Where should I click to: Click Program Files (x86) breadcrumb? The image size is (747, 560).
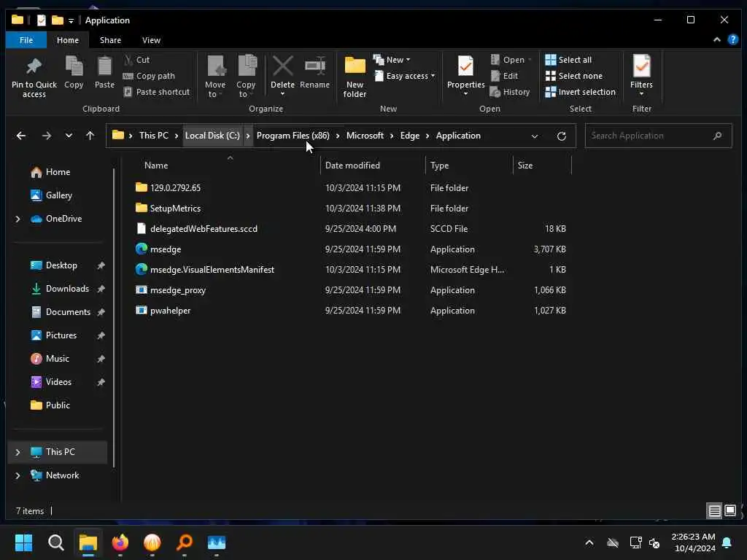tap(293, 136)
